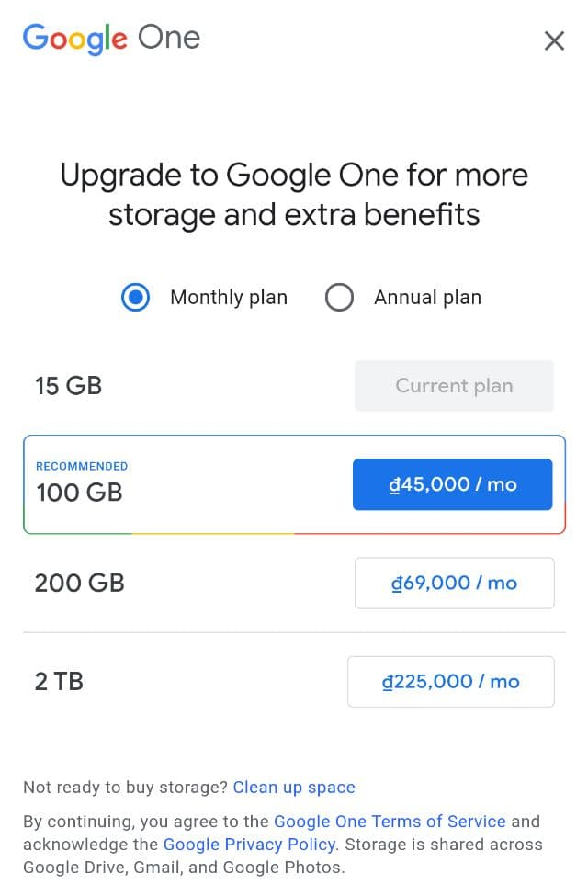
Task: Choose the ₫225,000 / mo plan button
Action: (x=450, y=682)
